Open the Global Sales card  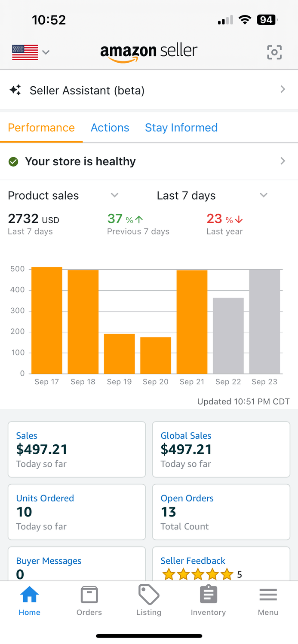point(221,449)
